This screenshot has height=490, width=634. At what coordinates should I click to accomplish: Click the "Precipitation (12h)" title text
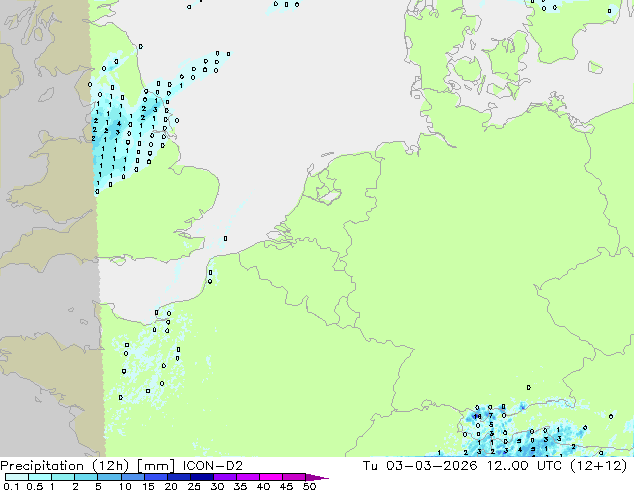[x=64, y=466]
